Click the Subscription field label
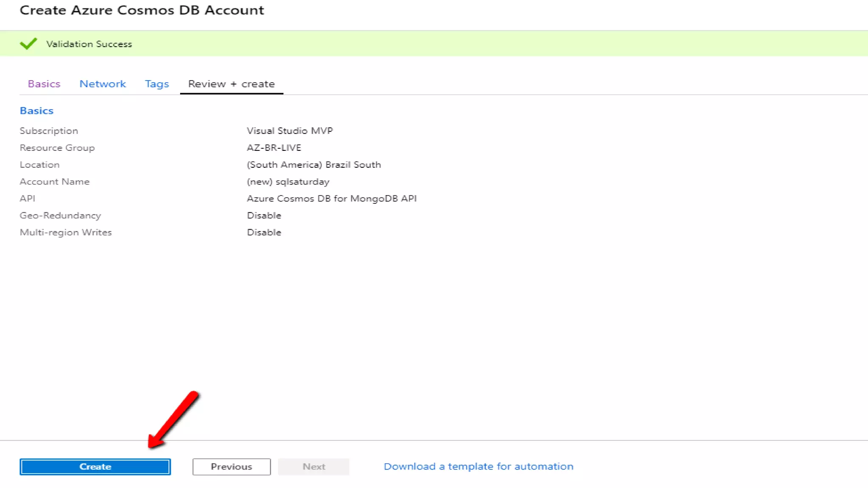This screenshot has height=488, width=868. (x=49, y=130)
